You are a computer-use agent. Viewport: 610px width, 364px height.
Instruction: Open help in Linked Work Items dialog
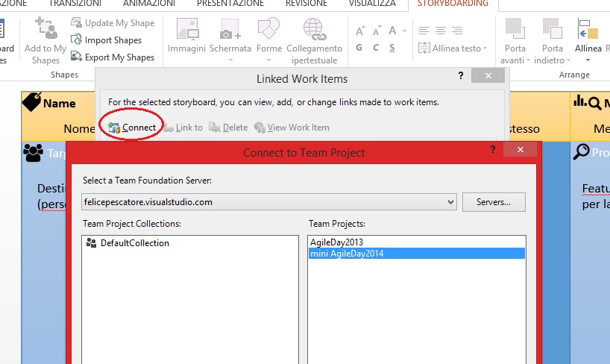coord(461,75)
